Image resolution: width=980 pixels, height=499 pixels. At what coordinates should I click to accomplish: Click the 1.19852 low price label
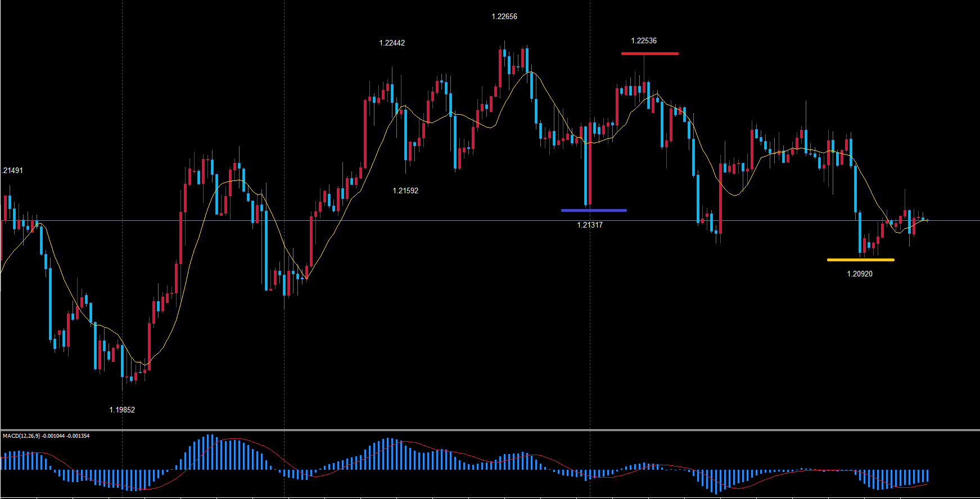(122, 410)
